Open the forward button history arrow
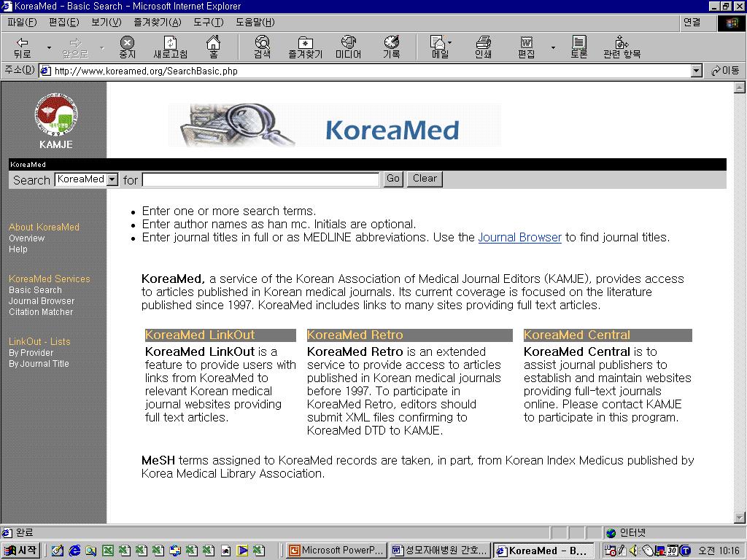Image resolution: width=747 pixels, height=560 pixels. click(x=101, y=47)
